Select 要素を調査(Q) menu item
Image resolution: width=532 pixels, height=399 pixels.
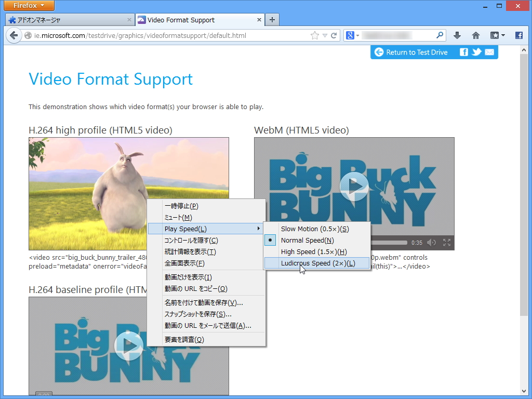coord(206,340)
